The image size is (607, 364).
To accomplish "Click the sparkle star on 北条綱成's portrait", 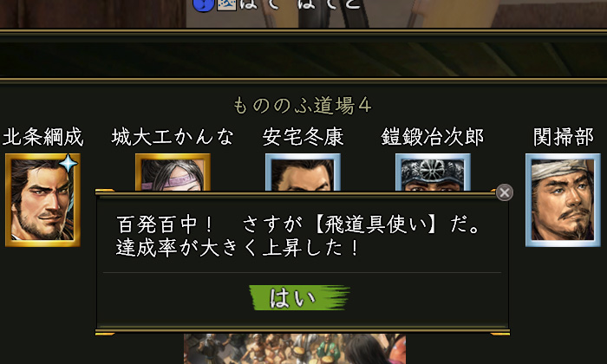I will [x=69, y=163].
